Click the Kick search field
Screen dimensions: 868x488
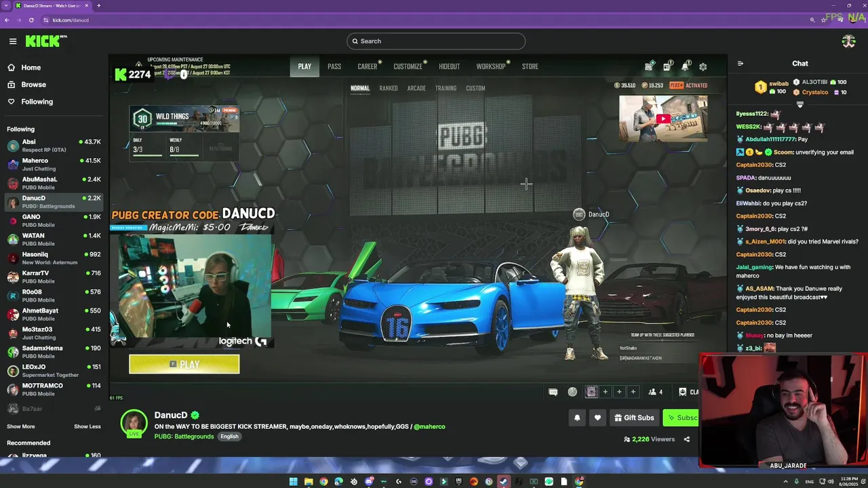435,41
